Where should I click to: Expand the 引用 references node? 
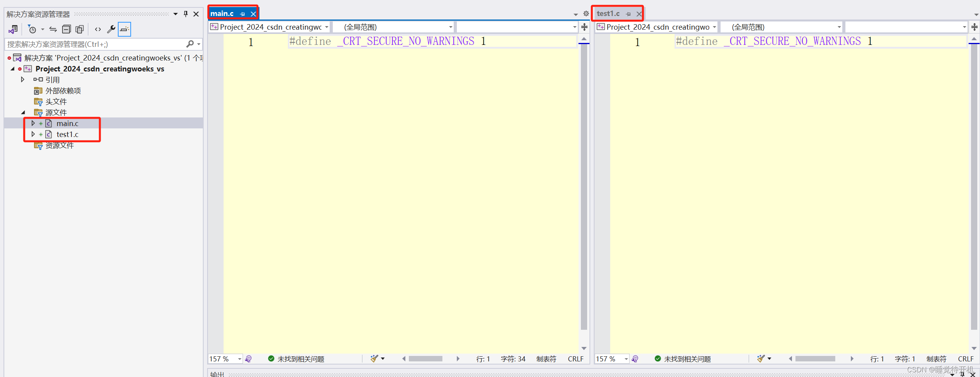pyautogui.click(x=23, y=80)
